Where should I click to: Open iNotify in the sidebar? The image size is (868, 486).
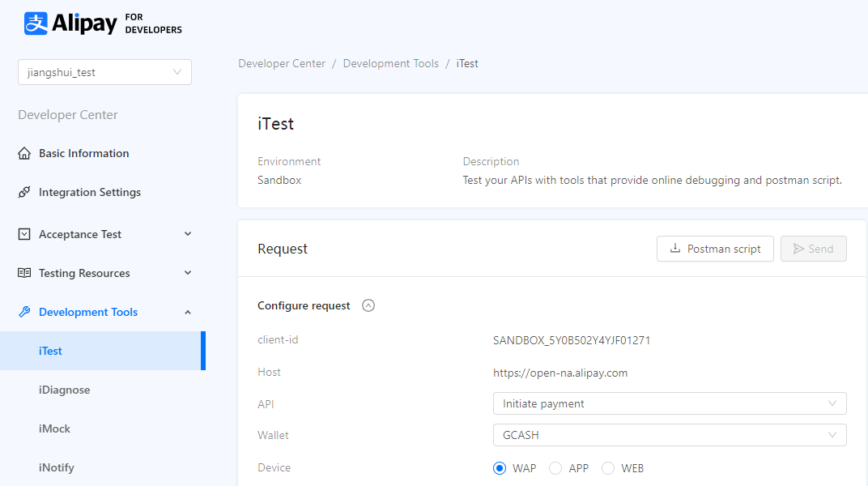pos(57,467)
